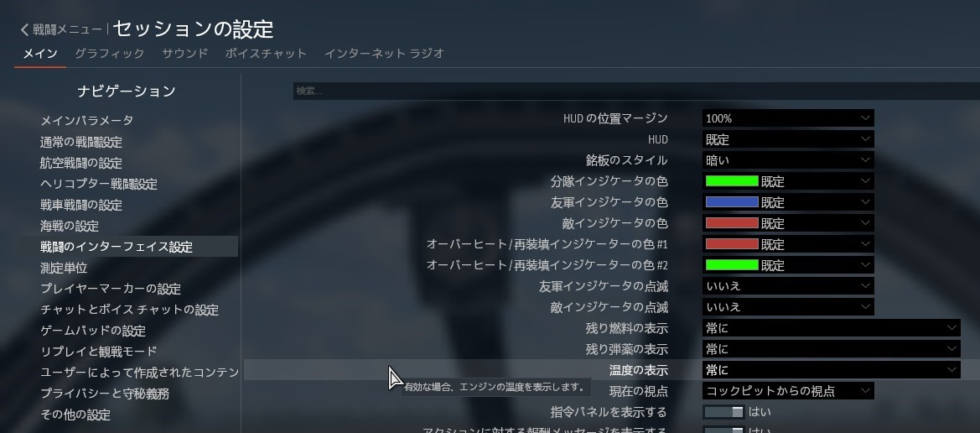Viewport: 980px width, 433px height.
Task: Click the blue 友軍インジケータの色 swatch
Action: coord(732,202)
